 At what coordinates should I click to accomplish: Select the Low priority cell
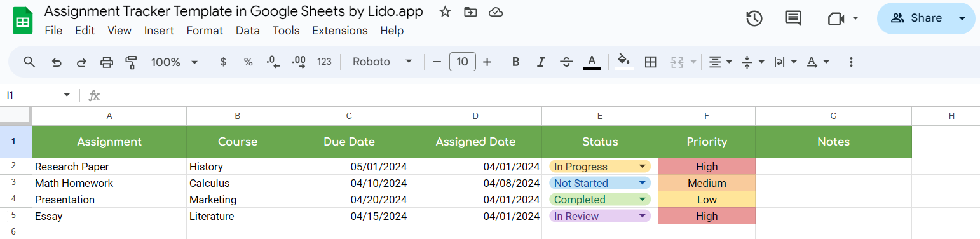click(707, 200)
